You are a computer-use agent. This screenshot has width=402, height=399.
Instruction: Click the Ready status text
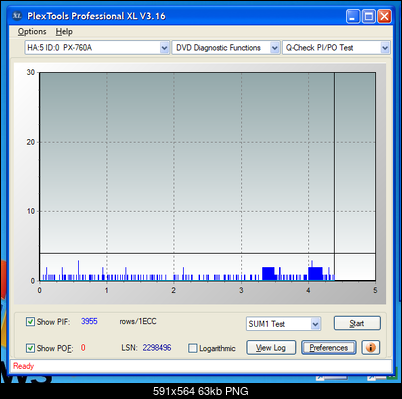(x=23, y=366)
